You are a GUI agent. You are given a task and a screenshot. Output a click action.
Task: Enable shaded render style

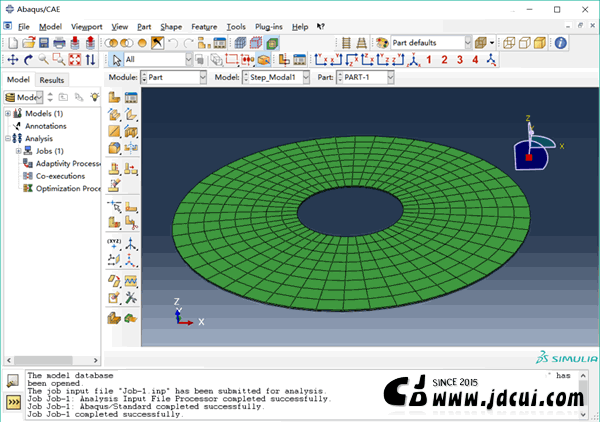[x=540, y=43]
